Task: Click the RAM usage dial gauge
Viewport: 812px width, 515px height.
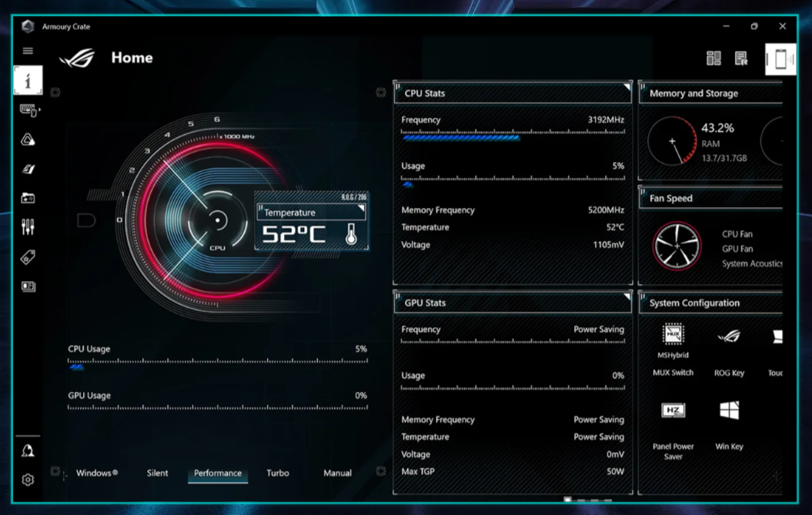Action: (x=672, y=141)
